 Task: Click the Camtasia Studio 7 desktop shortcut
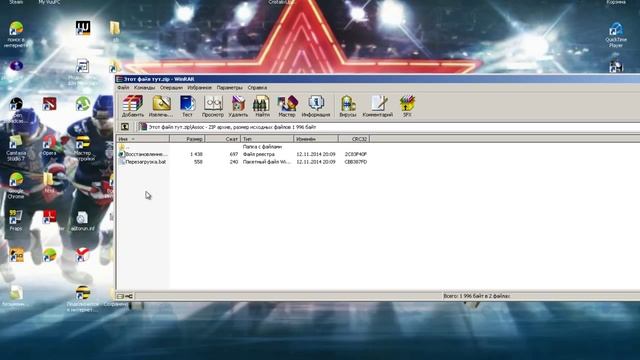(16, 148)
